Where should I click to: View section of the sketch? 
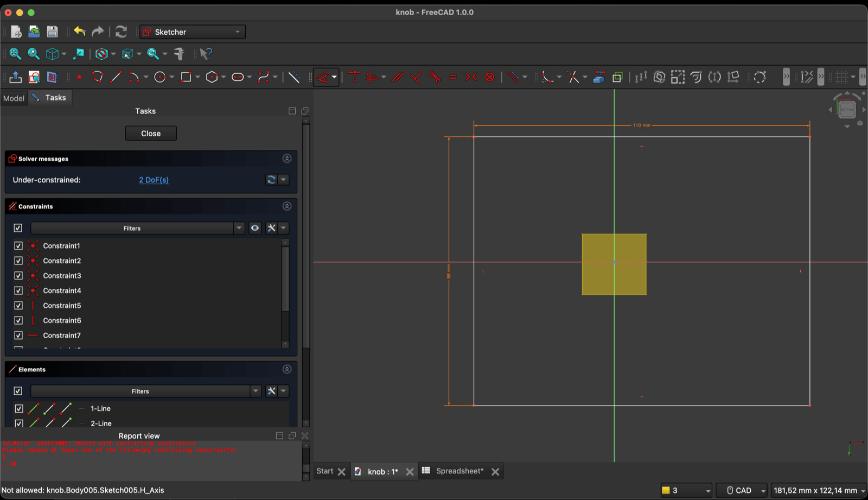52,77
